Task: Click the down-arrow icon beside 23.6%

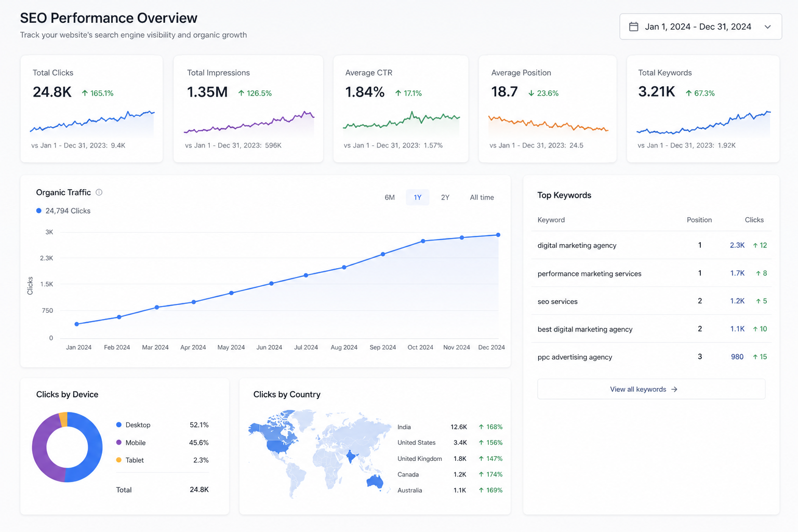Action: pyautogui.click(x=531, y=93)
